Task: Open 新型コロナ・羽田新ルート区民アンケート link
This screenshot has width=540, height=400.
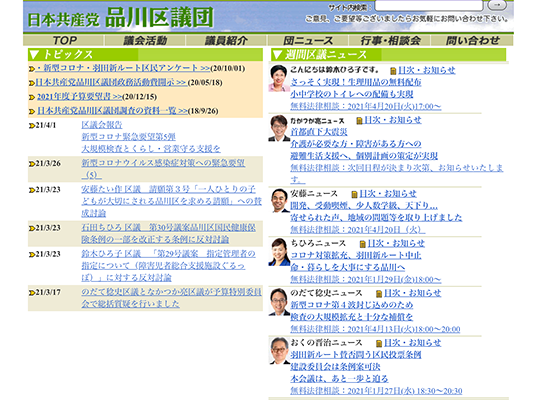Action: [x=123, y=68]
